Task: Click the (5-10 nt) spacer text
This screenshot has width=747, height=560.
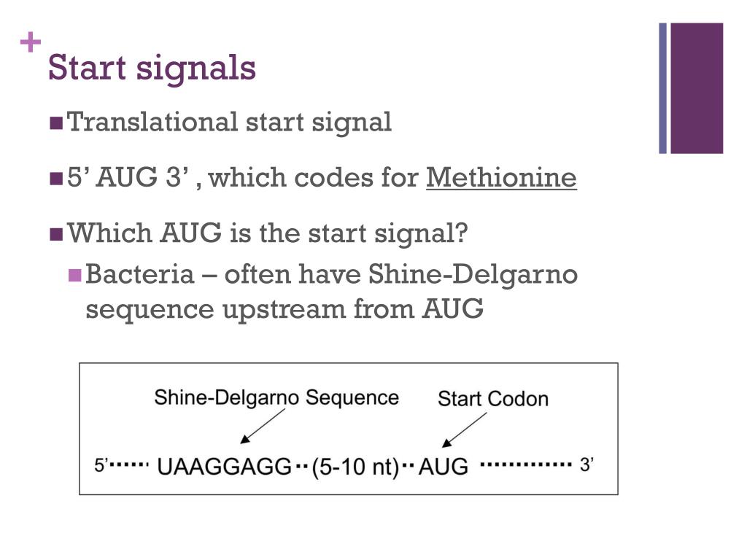Action: (355, 467)
